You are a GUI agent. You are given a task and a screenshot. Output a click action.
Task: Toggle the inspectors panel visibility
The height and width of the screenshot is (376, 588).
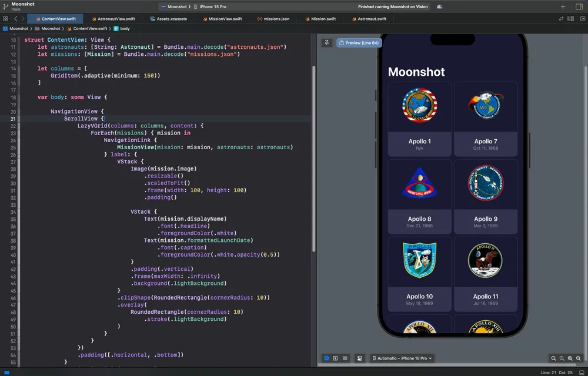pos(582,18)
